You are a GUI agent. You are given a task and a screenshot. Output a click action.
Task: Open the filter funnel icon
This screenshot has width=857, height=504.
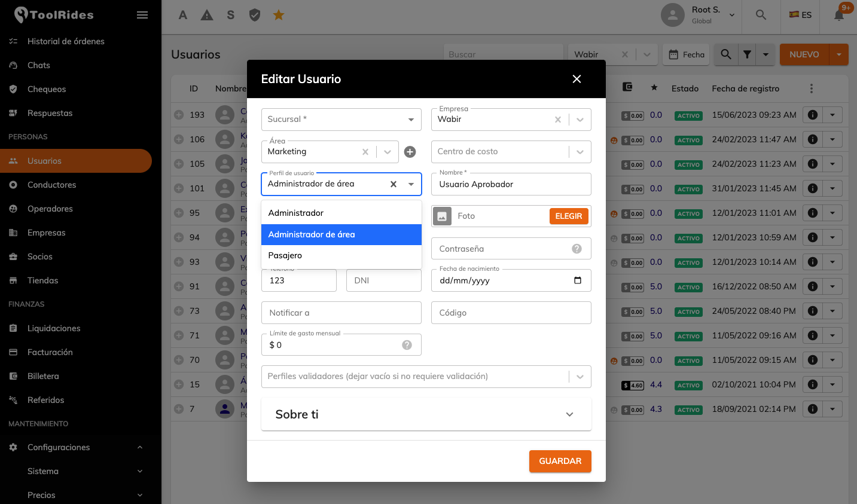(x=747, y=54)
